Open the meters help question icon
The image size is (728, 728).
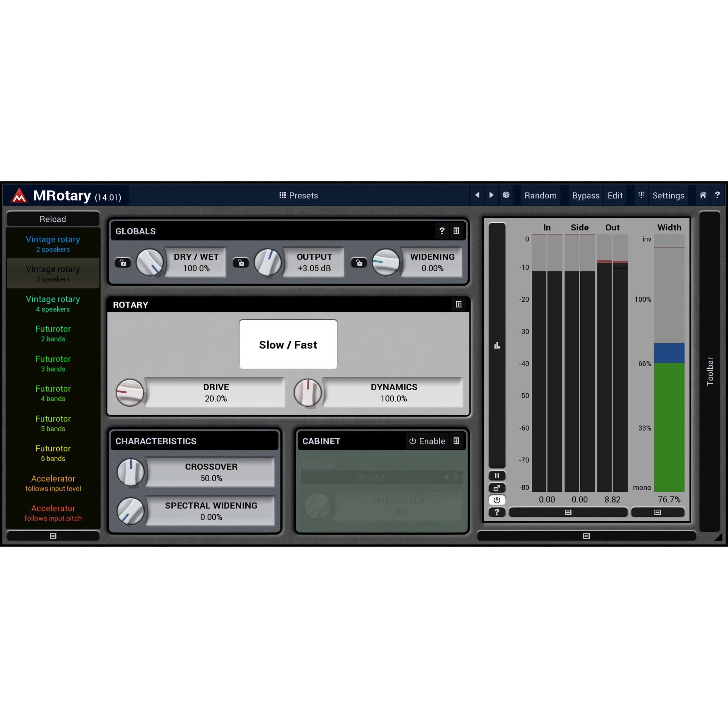point(496,512)
